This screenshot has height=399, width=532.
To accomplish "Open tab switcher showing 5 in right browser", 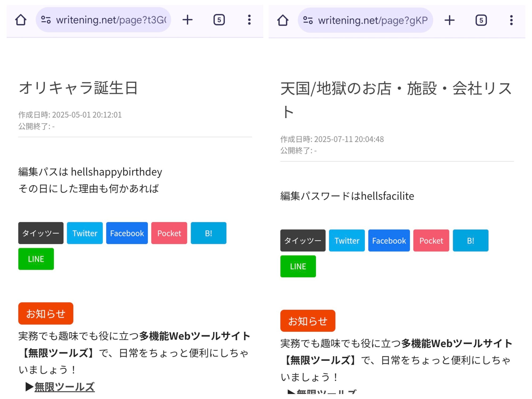I will click(x=481, y=20).
